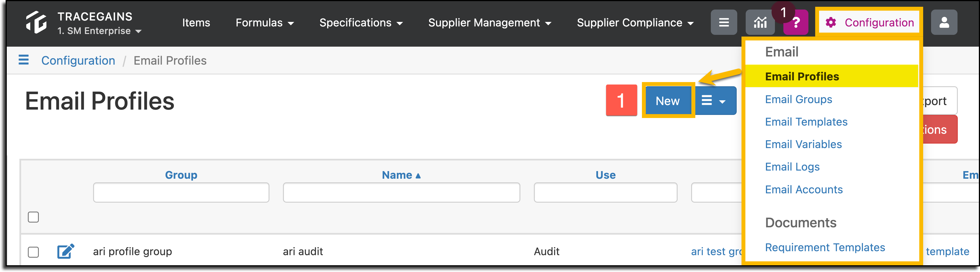The width and height of the screenshot is (980, 272).
Task: Expand the SM Enterprise account dropdown
Action: point(100,31)
